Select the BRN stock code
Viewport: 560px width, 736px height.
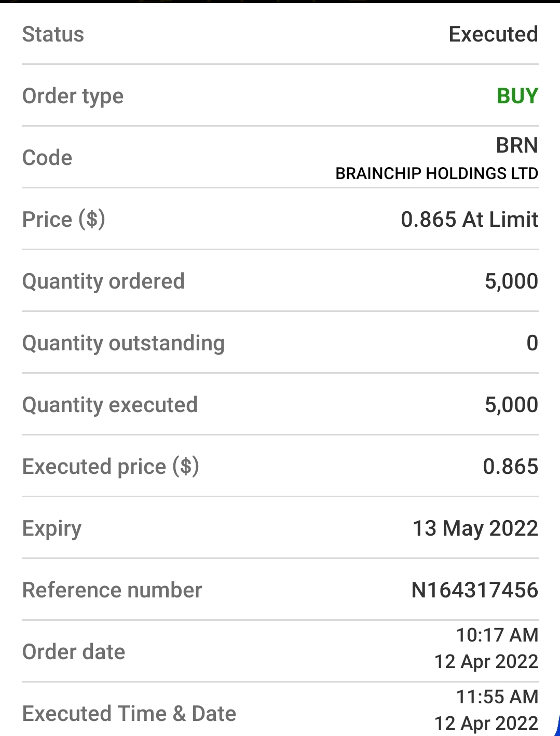pyautogui.click(x=516, y=145)
